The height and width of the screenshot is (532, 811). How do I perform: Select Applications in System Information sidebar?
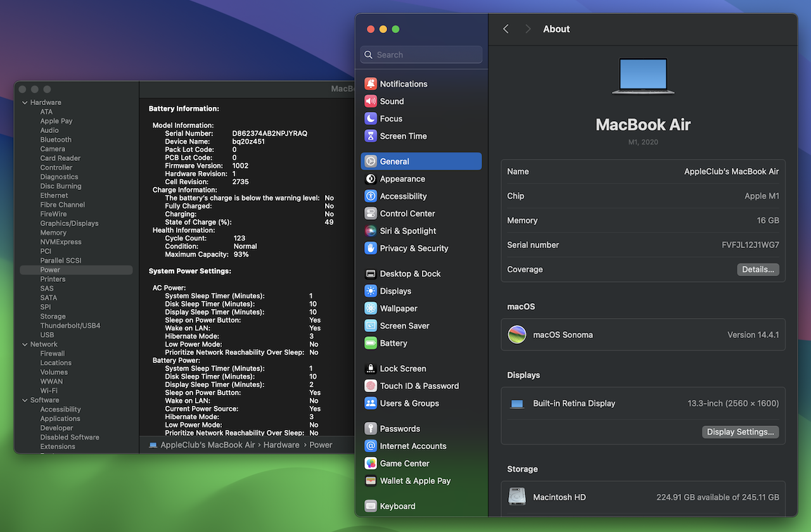tap(60, 419)
